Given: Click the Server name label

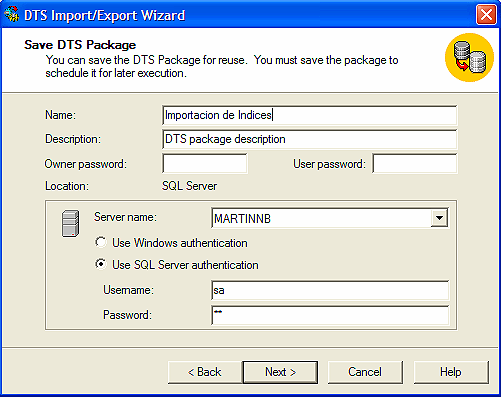Looking at the screenshot, I should (x=125, y=217).
